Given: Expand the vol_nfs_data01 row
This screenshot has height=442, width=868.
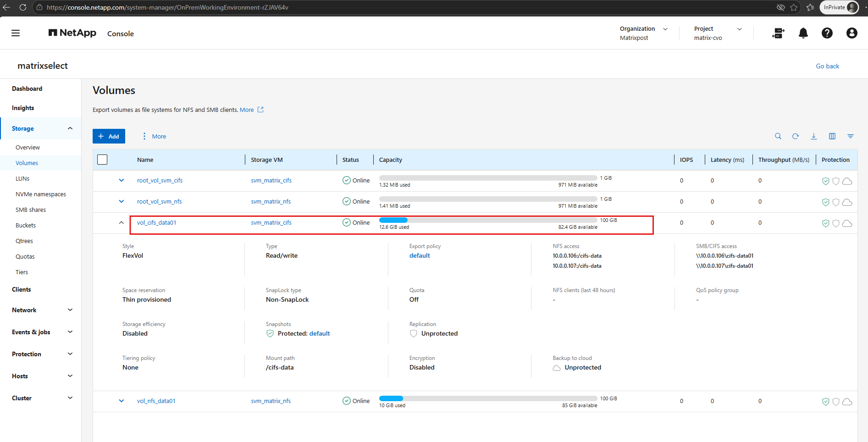Looking at the screenshot, I should tap(122, 401).
